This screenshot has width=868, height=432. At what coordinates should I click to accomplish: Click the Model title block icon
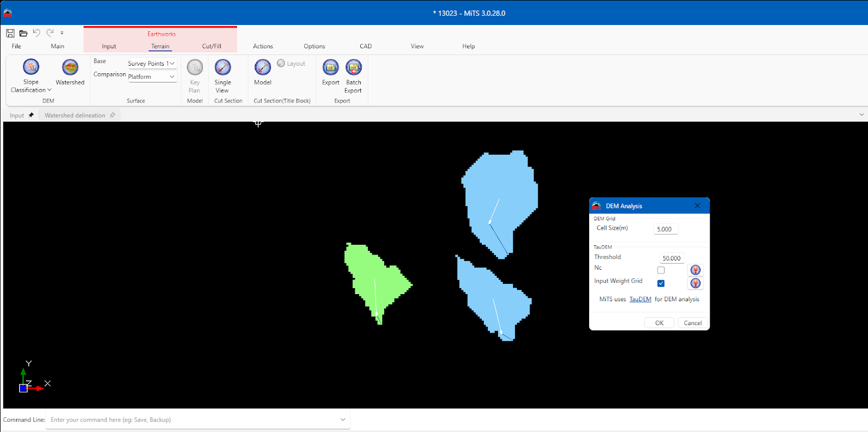pyautogui.click(x=263, y=67)
